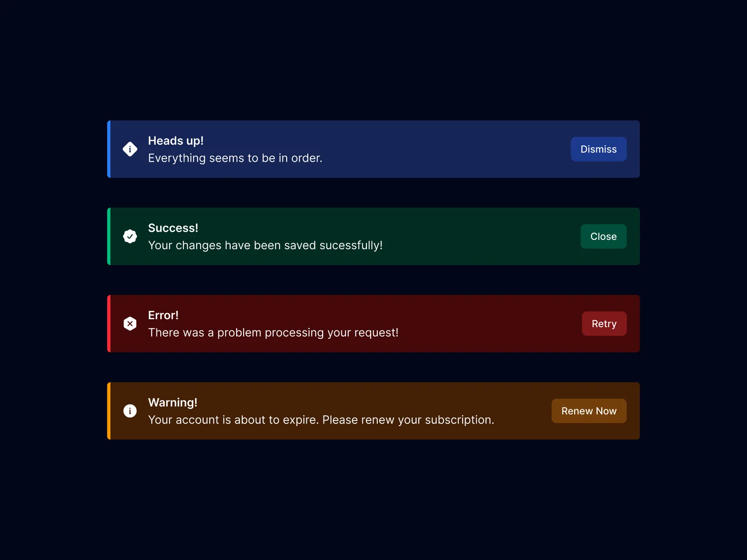
Task: Click the "changes have been saved" message
Action: 265,245
